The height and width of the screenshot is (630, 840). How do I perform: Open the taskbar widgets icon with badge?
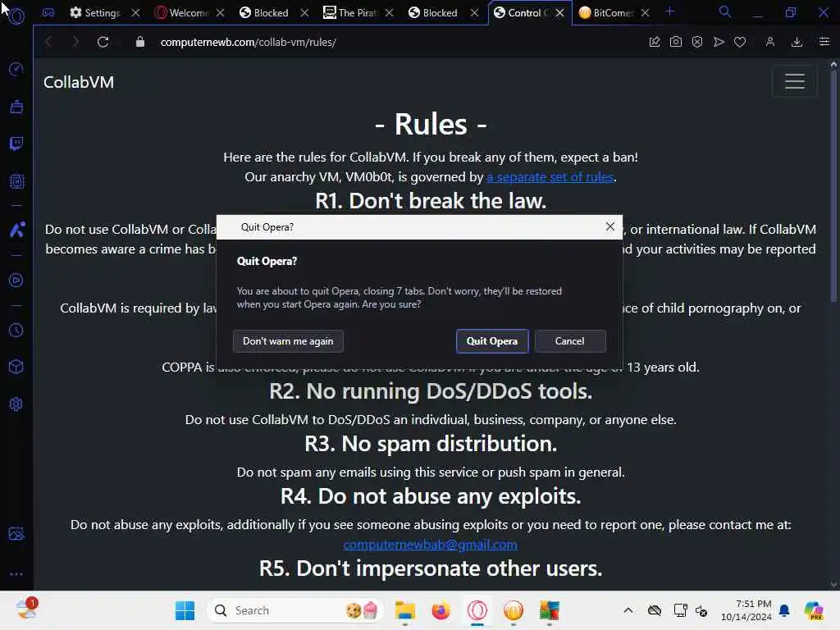(x=26, y=609)
